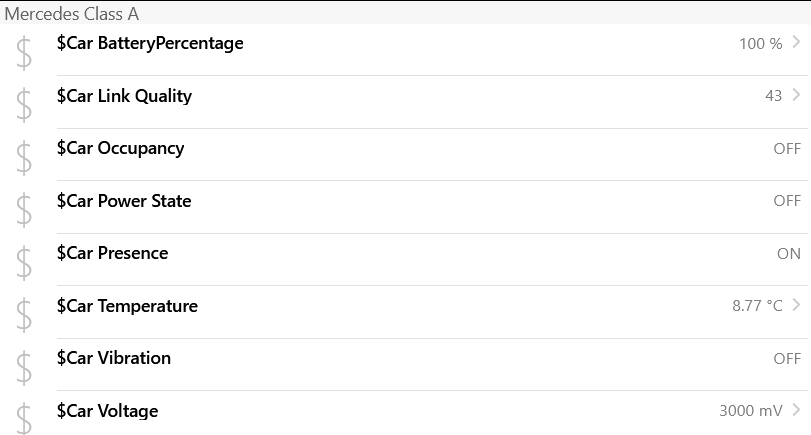
Task: Click dollar icon beside $Car Power State
Action: coord(24,210)
